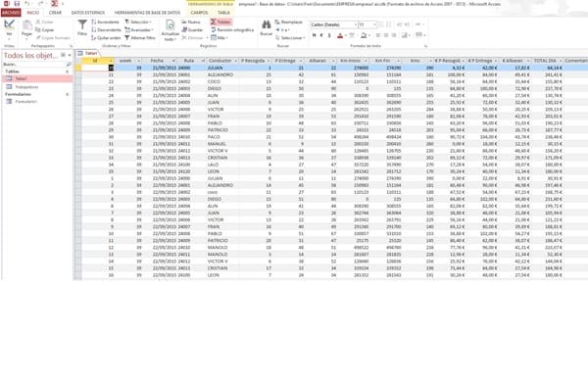The width and height of the screenshot is (588, 383).
Task: Open font color picker
Action: [345, 35]
